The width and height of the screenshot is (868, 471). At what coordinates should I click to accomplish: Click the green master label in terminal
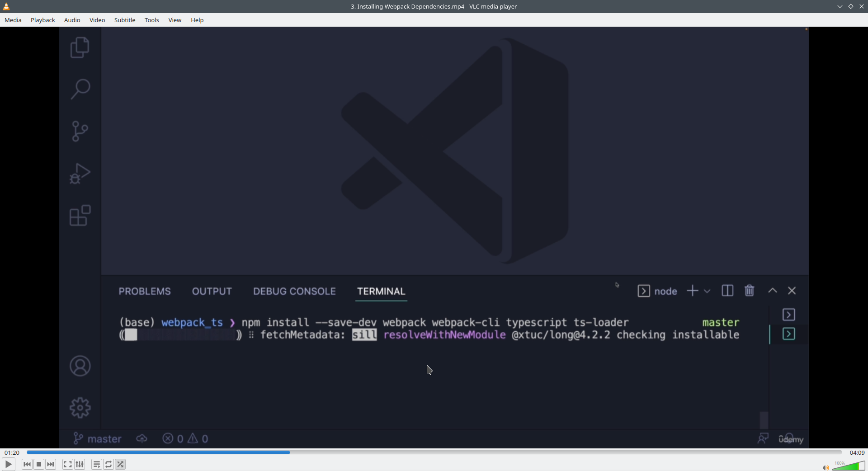(721, 322)
